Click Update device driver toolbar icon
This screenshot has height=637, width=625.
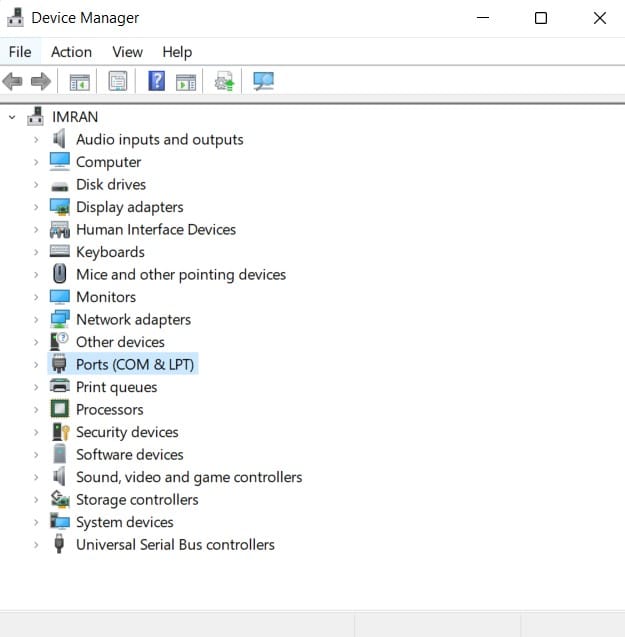coord(224,81)
